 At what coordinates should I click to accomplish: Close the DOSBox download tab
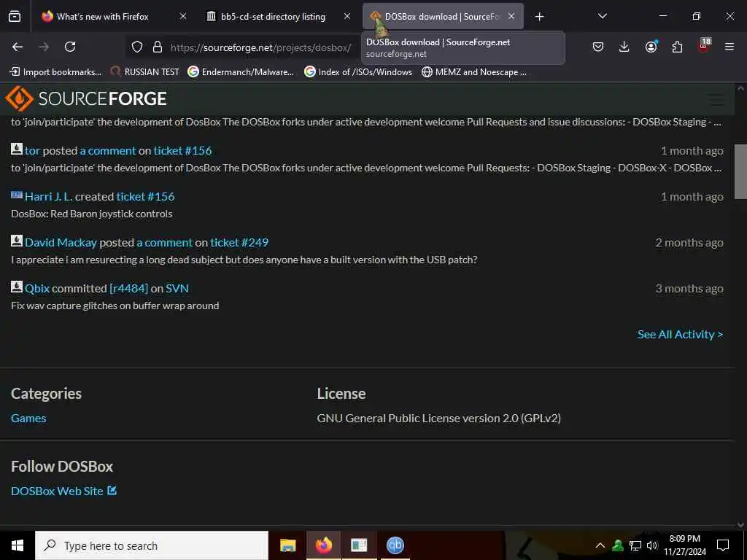click(x=511, y=16)
